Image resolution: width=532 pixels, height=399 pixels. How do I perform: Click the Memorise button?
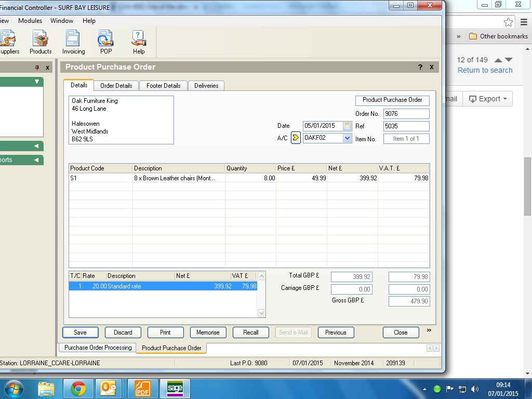point(208,332)
